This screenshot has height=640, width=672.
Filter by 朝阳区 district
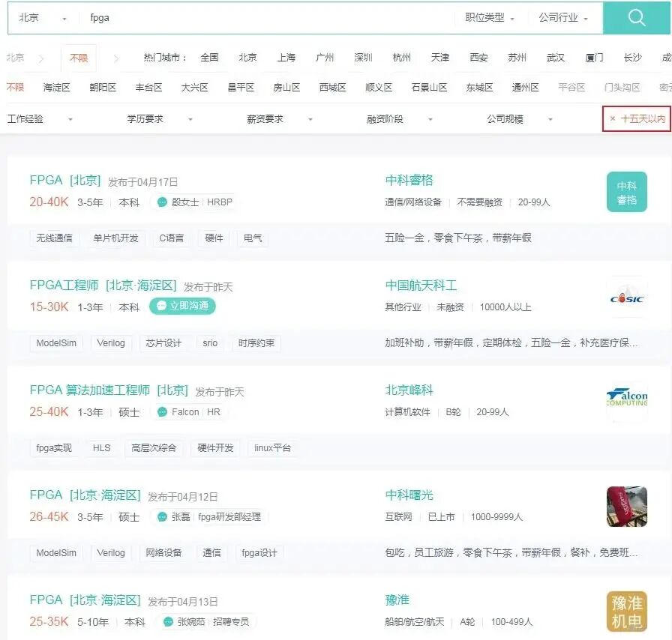coord(103,88)
